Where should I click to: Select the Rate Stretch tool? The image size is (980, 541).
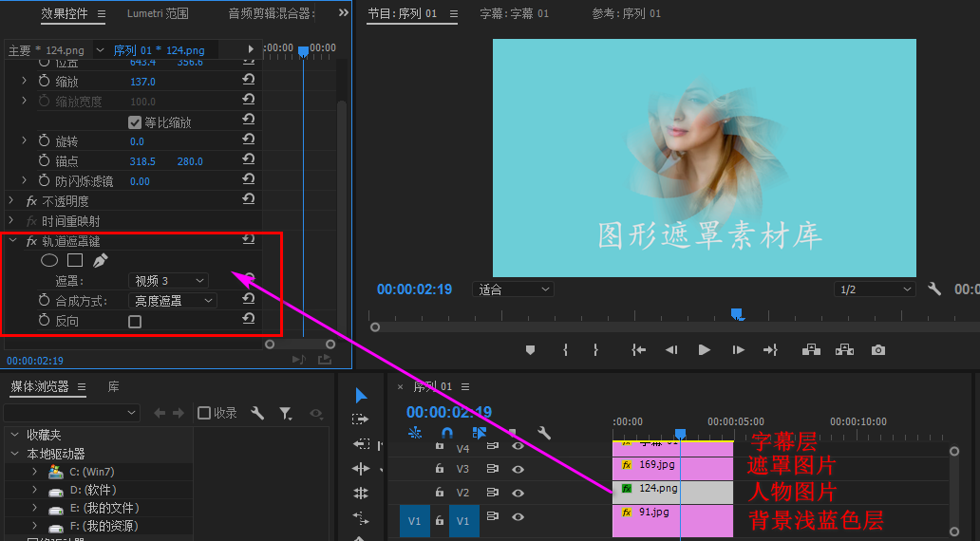[361, 493]
